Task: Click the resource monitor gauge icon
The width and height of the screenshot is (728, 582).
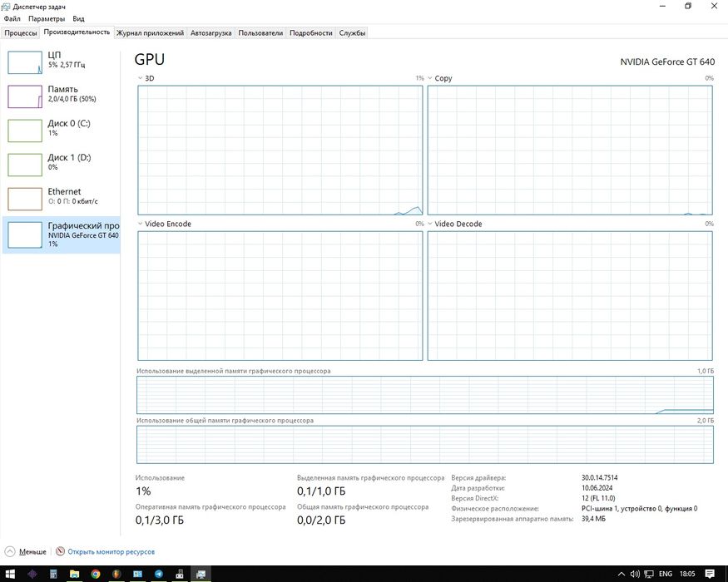Action: pos(60,551)
